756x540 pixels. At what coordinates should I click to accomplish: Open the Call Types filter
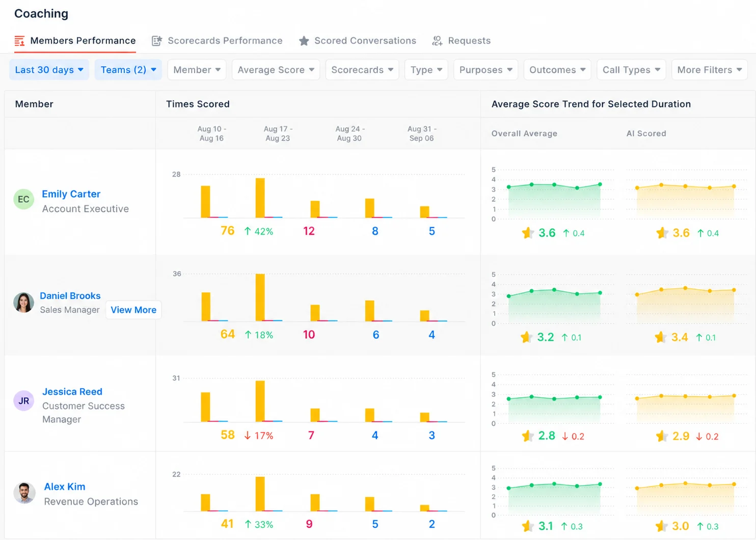(631, 70)
